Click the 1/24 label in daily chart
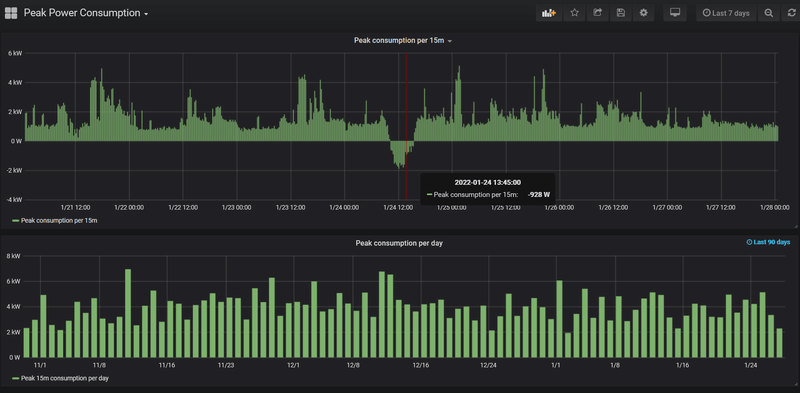Screen dimensions: 800x393 [x=750, y=365]
